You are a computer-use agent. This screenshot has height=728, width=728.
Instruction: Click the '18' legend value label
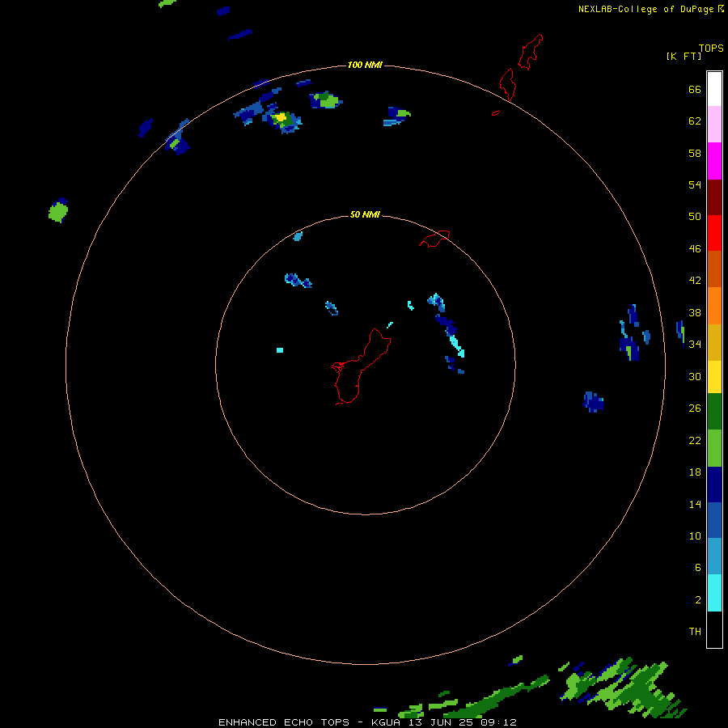[695, 472]
